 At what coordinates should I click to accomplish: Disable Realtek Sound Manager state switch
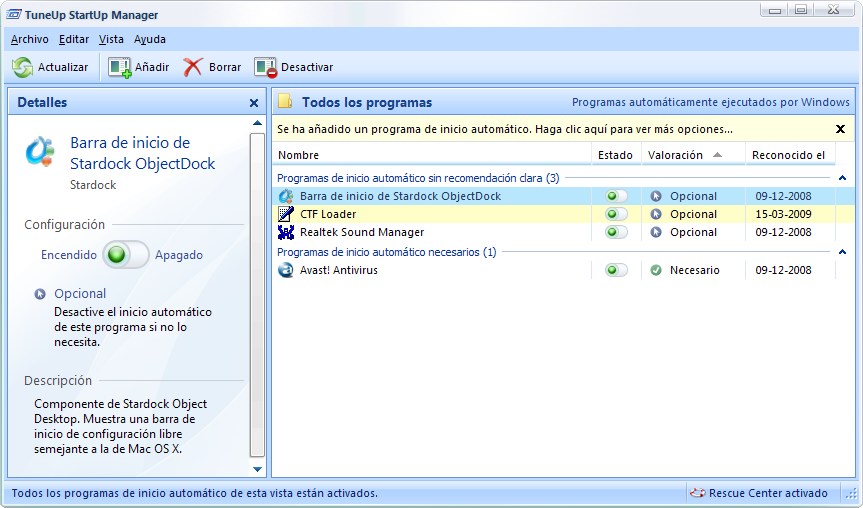point(616,232)
